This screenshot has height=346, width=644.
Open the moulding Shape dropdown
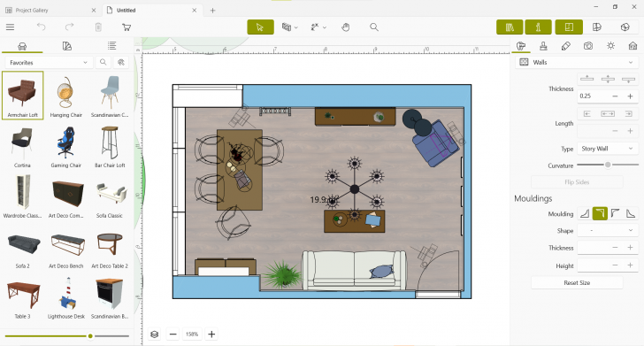[x=608, y=231]
